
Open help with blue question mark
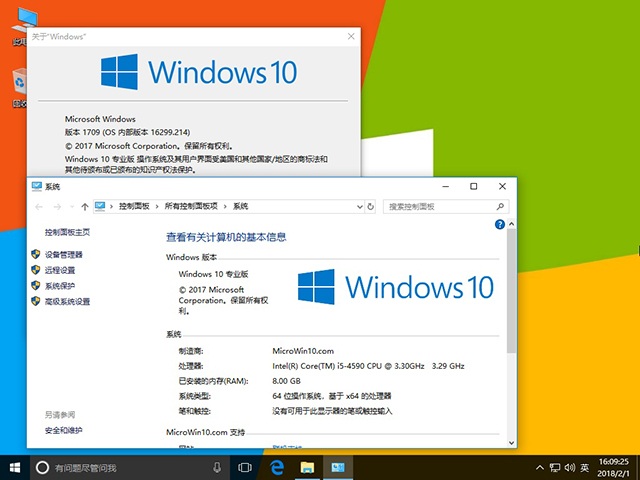[500, 224]
